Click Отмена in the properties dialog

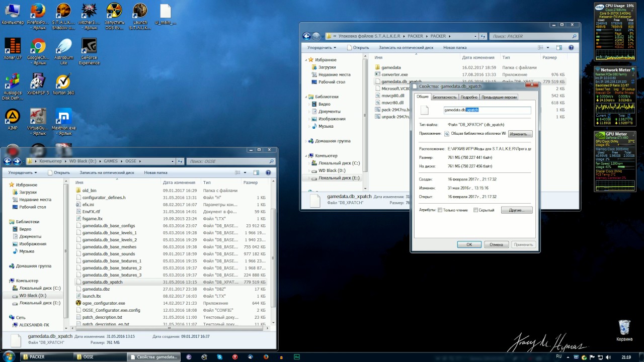[x=496, y=244]
